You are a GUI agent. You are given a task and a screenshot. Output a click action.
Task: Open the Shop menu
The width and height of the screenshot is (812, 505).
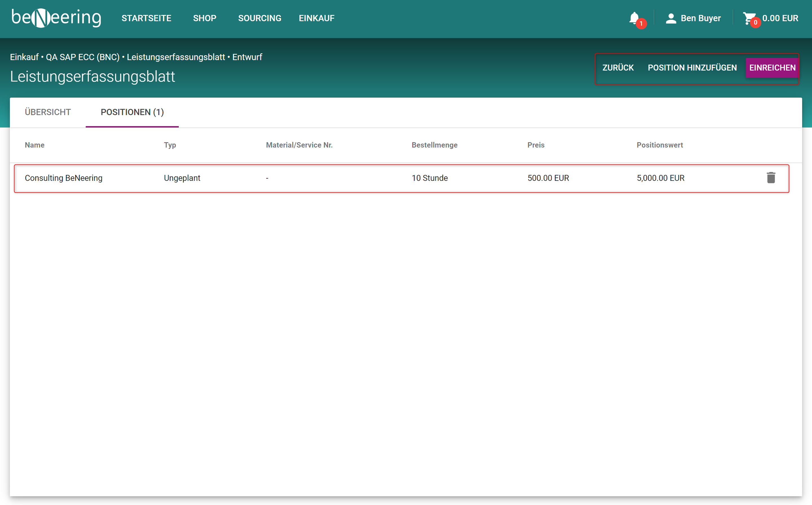pyautogui.click(x=205, y=18)
